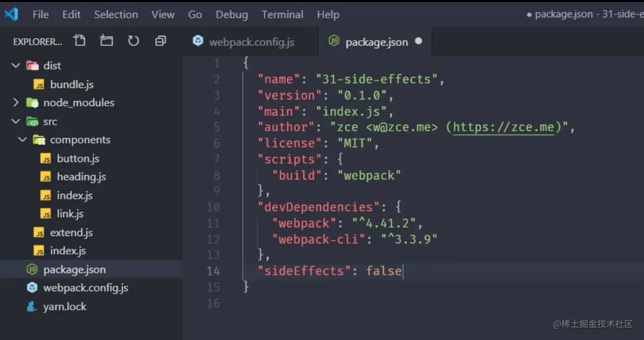Create a new file in Explorer
Screen dimensions: 644x340
click(x=79, y=41)
